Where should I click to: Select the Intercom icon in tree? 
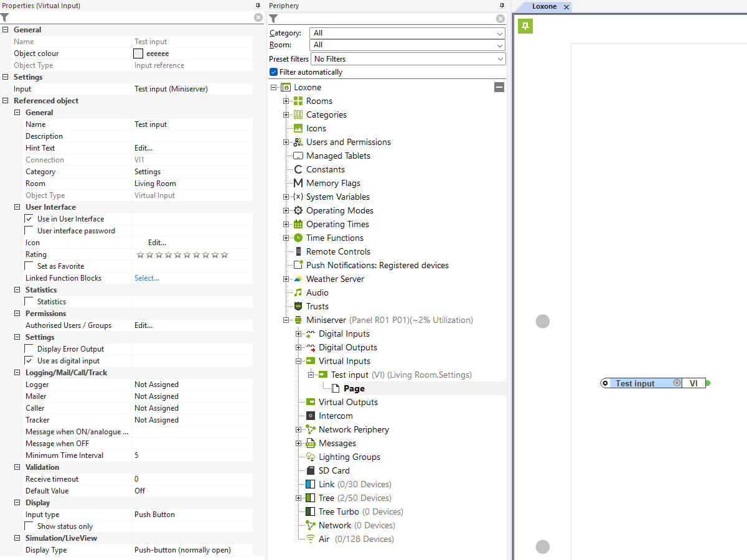pos(311,416)
